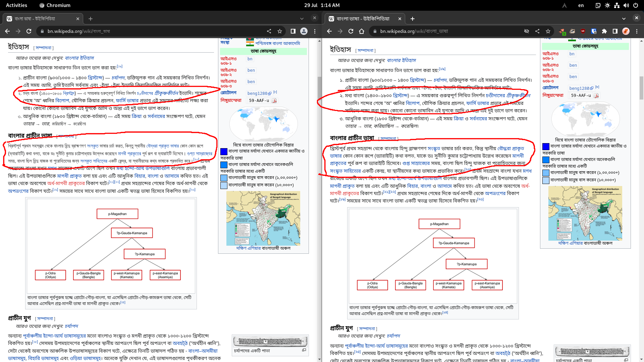644x362 pixels.
Task: Mute audio via the volume tray icon
Action: (627, 5)
